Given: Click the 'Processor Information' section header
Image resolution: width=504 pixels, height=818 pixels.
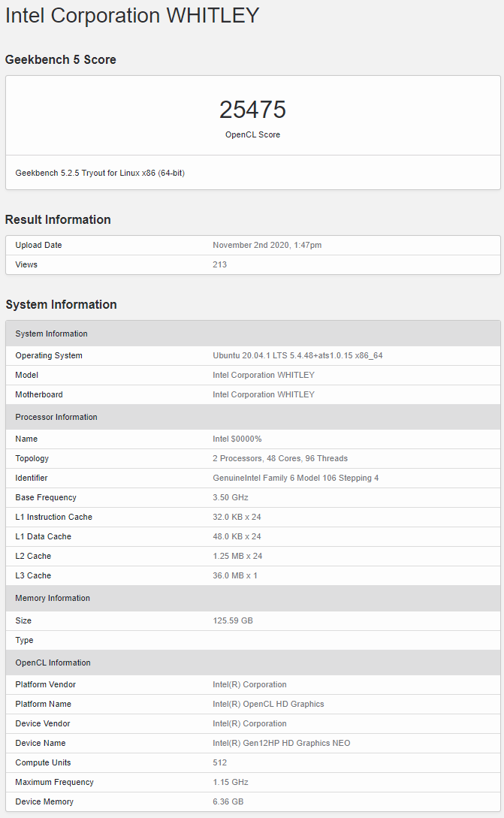Looking at the screenshot, I should point(253,417).
